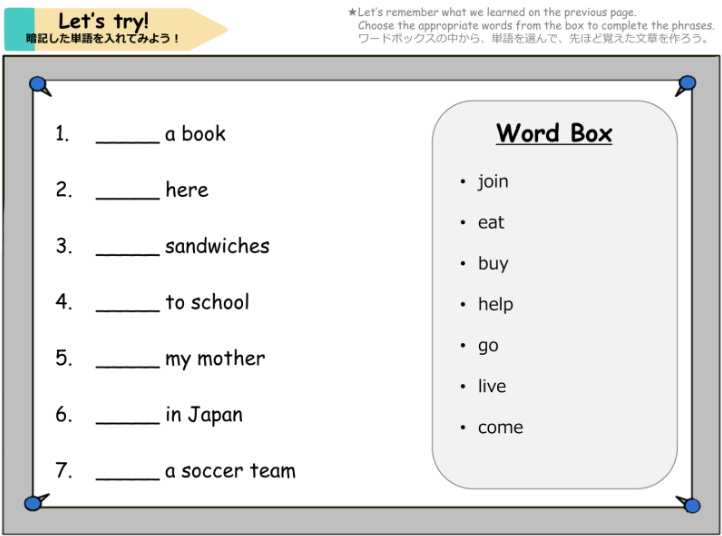Pick the word "eat" from Word Box
The height and width of the screenshot is (536, 722).
491,222
